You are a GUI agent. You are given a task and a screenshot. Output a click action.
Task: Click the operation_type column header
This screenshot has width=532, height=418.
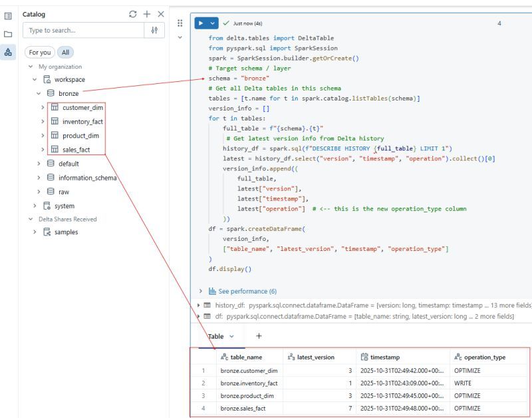tap(484, 357)
